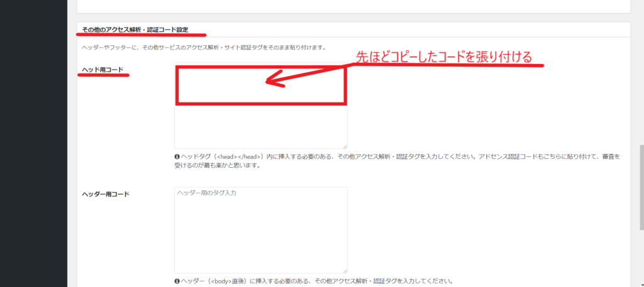Click the ヘッダー用コード label

pyautogui.click(x=106, y=194)
